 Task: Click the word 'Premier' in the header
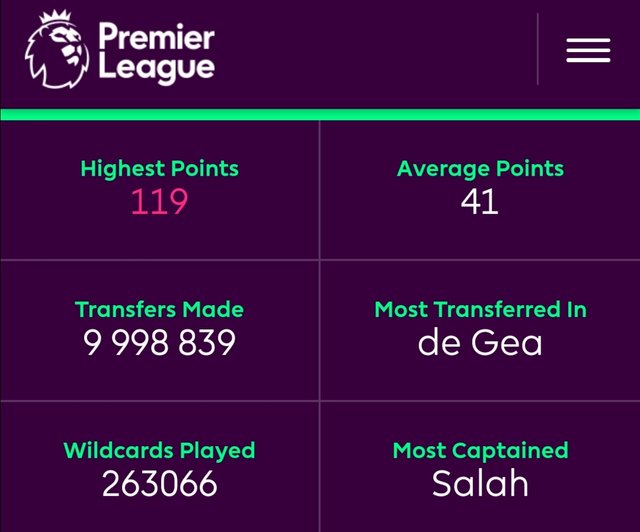pyautogui.click(x=156, y=38)
